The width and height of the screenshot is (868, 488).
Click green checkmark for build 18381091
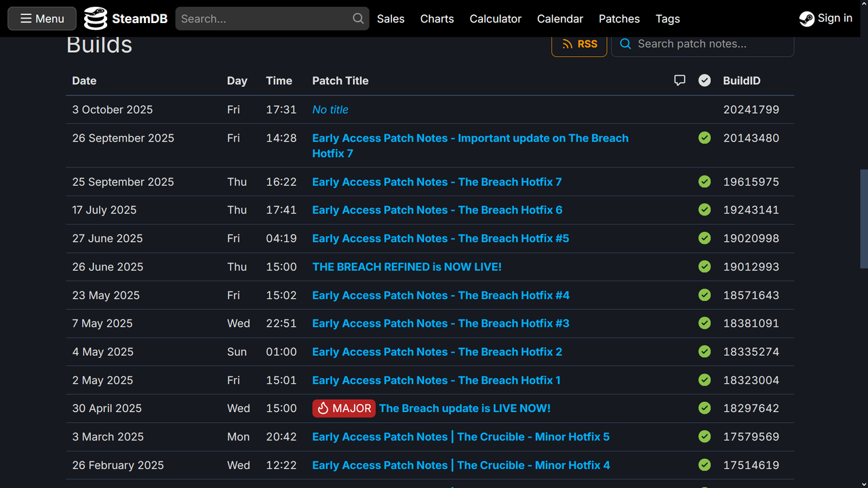point(705,323)
